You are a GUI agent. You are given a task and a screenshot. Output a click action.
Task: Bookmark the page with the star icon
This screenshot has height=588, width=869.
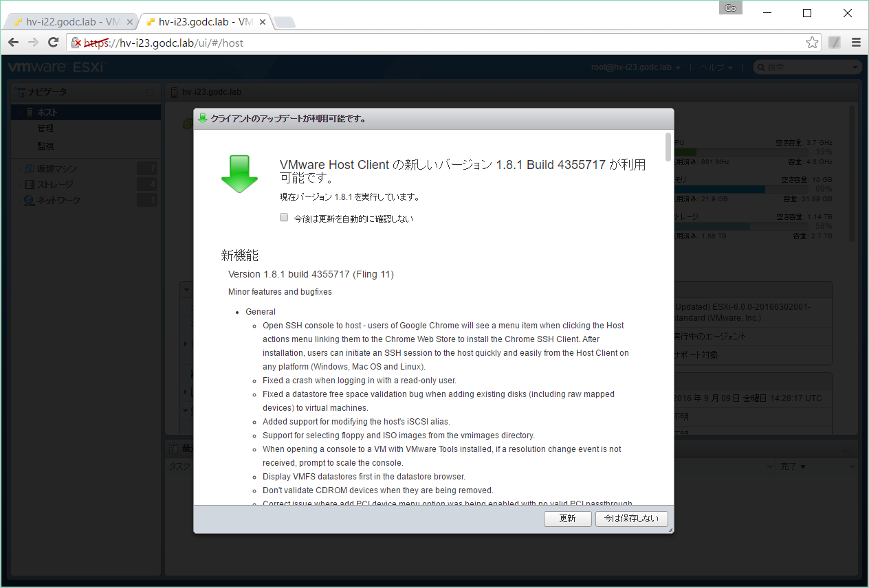point(812,43)
